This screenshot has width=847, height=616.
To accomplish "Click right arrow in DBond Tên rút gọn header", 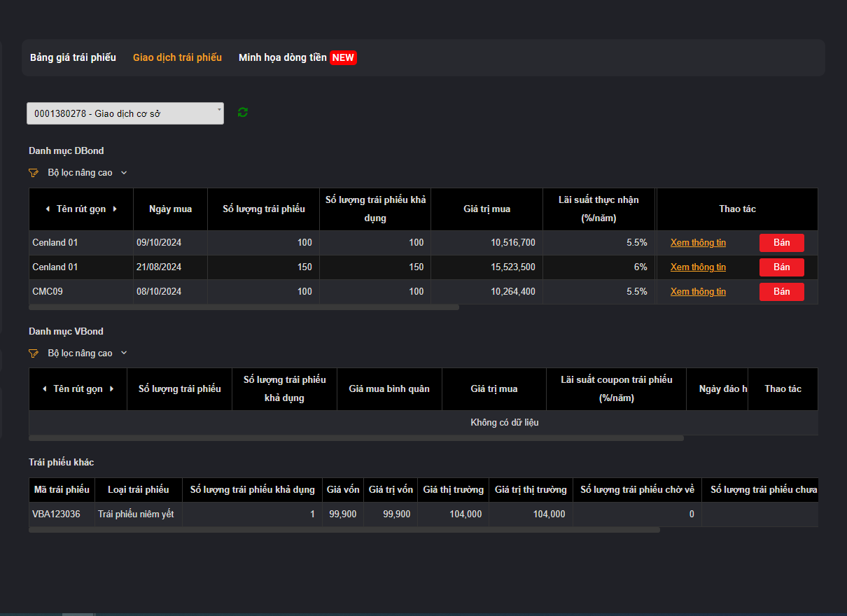I will coord(115,209).
